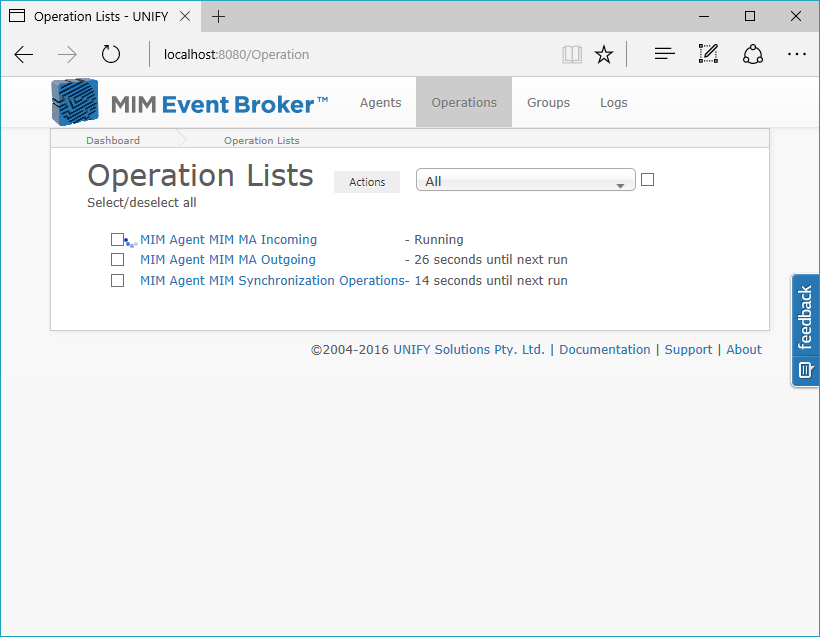
Task: Close the Operation Lists tab
Action: pyautogui.click(x=185, y=16)
